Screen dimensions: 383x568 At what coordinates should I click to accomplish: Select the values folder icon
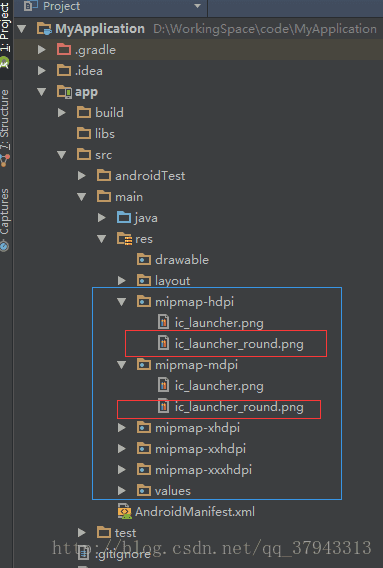coord(144,490)
